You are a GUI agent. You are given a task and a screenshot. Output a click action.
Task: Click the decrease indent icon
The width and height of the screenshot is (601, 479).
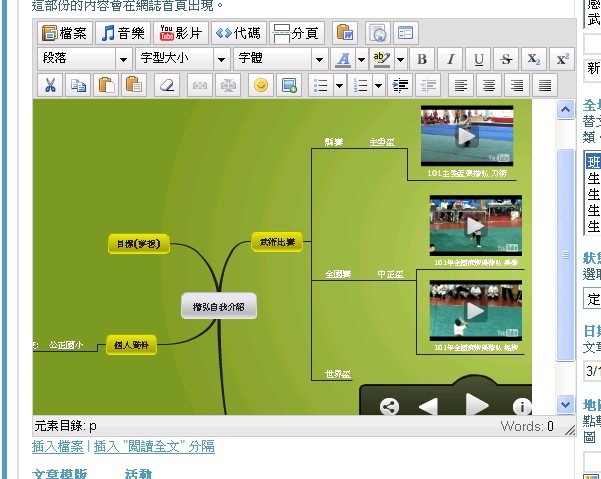(428, 85)
